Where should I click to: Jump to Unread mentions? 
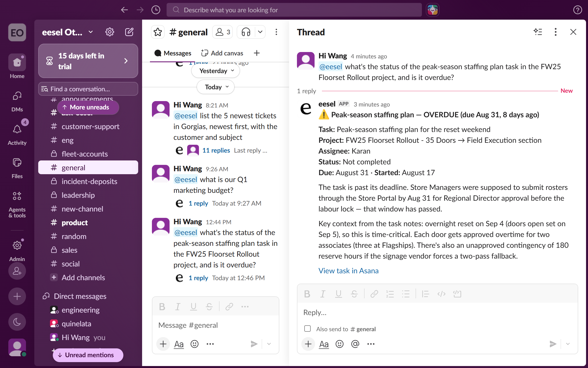(88, 355)
